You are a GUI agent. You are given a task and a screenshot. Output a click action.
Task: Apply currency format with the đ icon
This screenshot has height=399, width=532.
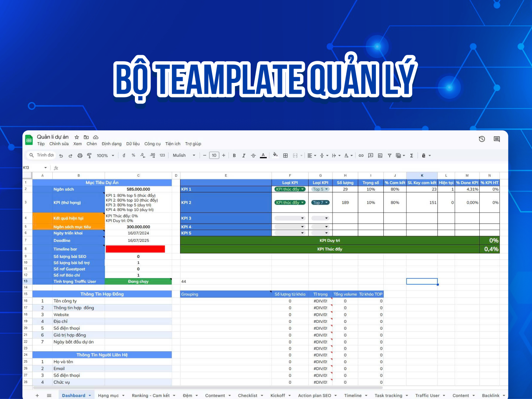click(124, 155)
